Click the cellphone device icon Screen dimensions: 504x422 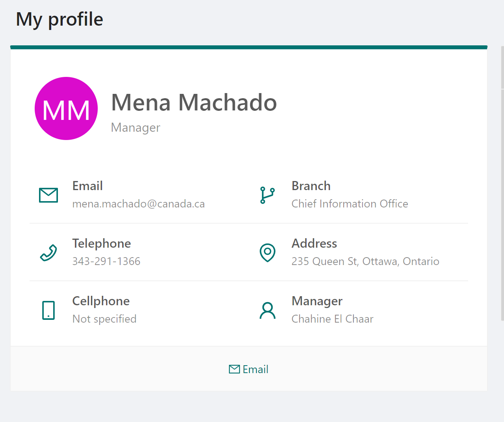click(x=48, y=310)
